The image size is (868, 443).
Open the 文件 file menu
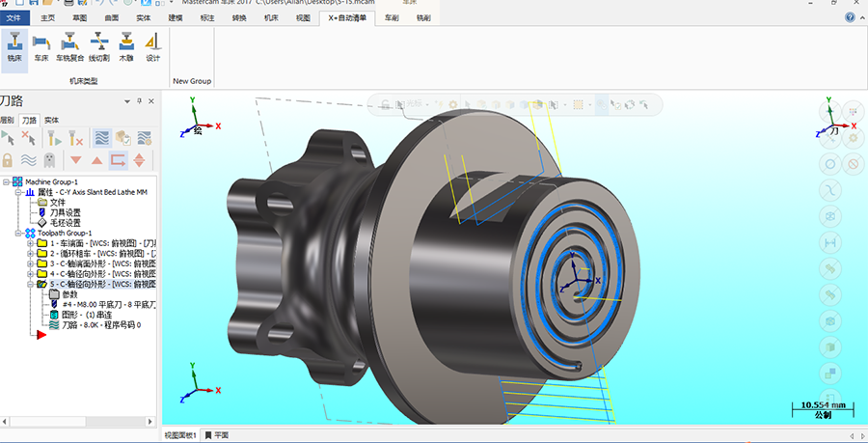[x=14, y=17]
